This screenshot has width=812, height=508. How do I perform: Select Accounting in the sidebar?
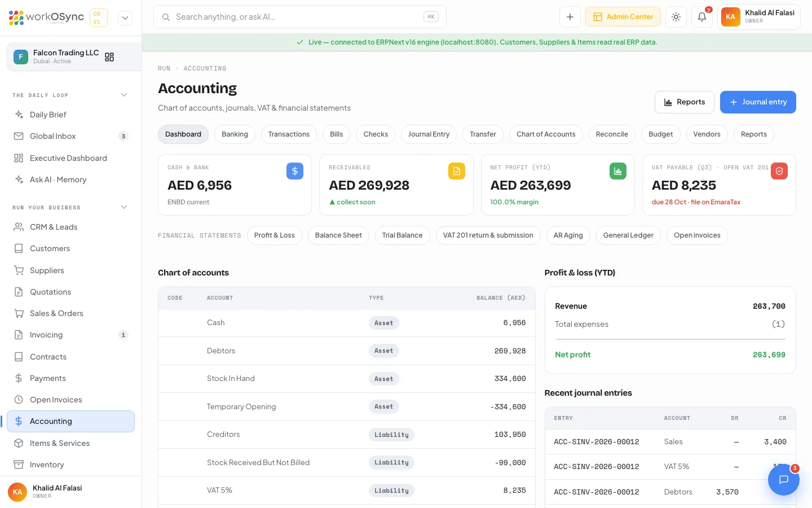pyautogui.click(x=70, y=421)
